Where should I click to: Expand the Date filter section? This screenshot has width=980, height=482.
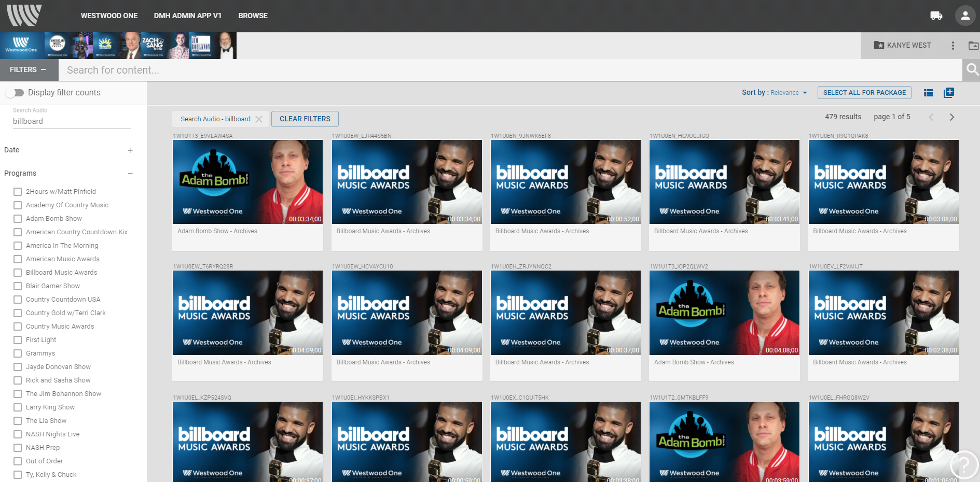pos(130,150)
